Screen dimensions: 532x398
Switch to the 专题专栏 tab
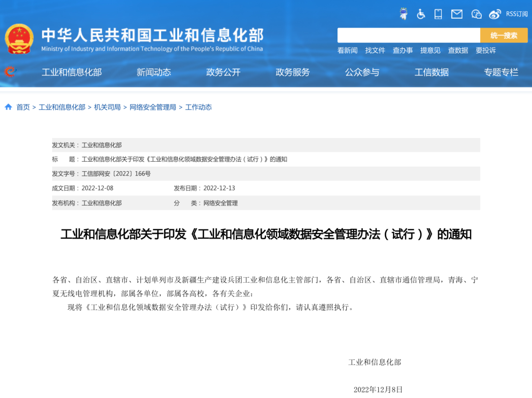pos(501,72)
